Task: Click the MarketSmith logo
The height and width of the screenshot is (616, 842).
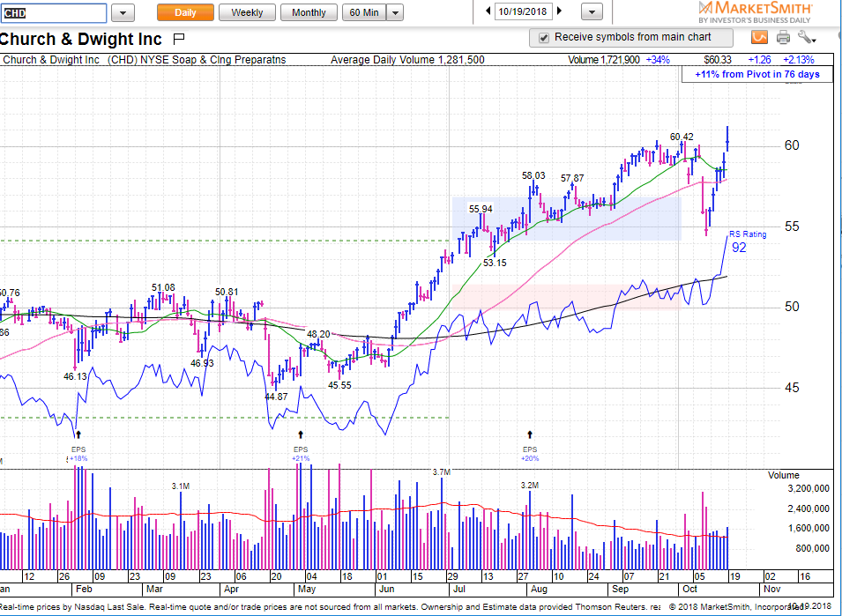Action: click(x=755, y=11)
